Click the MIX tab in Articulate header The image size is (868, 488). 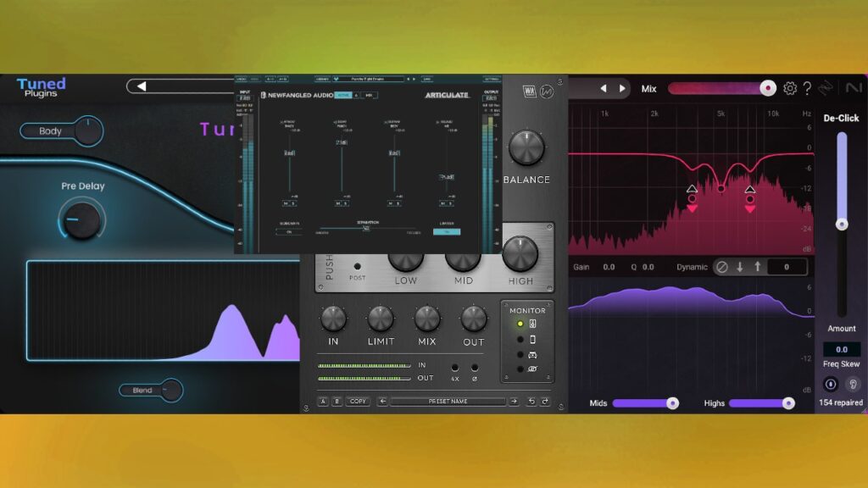coord(369,95)
